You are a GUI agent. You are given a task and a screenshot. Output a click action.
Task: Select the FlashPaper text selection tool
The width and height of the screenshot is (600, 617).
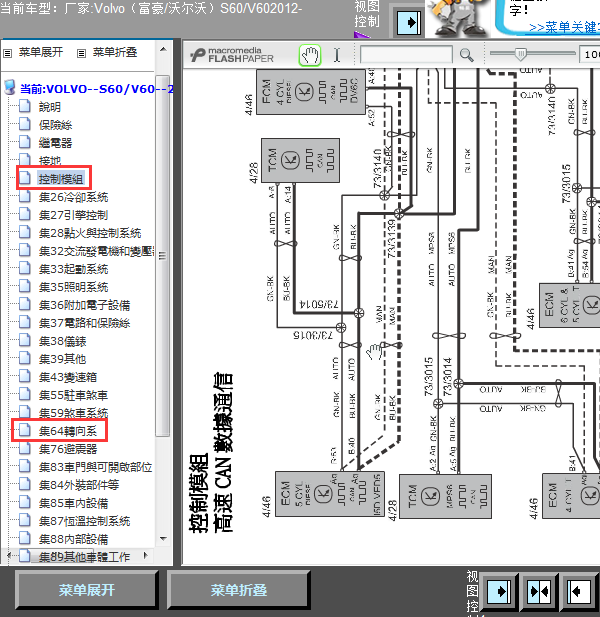(x=337, y=55)
